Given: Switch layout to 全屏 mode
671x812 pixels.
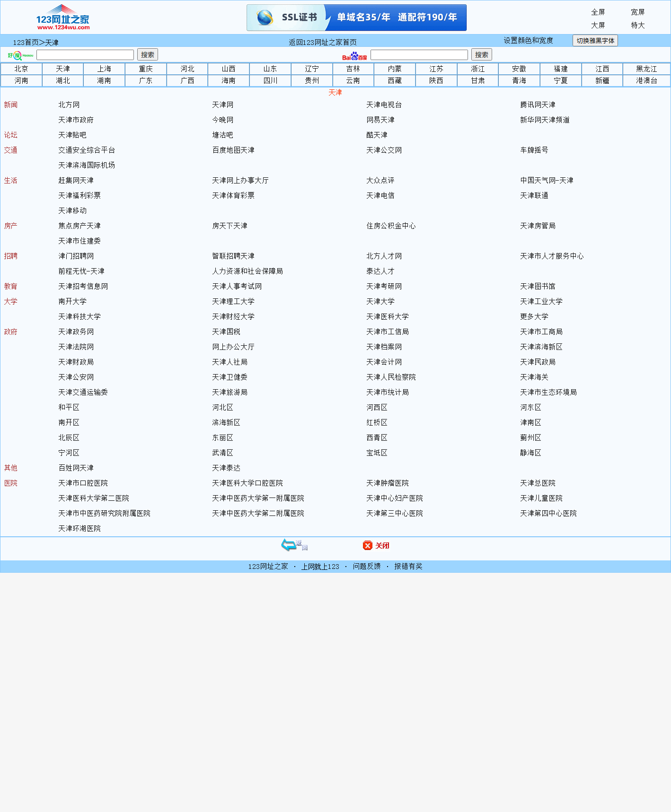Looking at the screenshot, I should [x=598, y=12].
